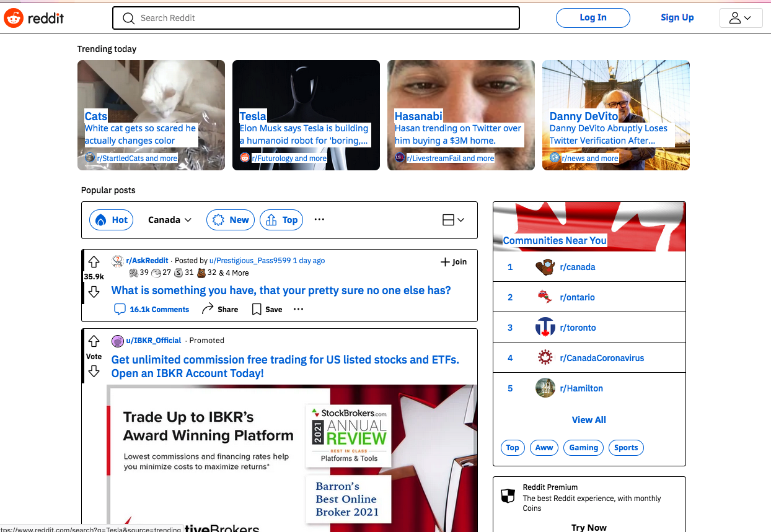Click the r/Futurology and more link
Image resolution: width=771 pixels, height=532 pixels.
[x=289, y=159]
